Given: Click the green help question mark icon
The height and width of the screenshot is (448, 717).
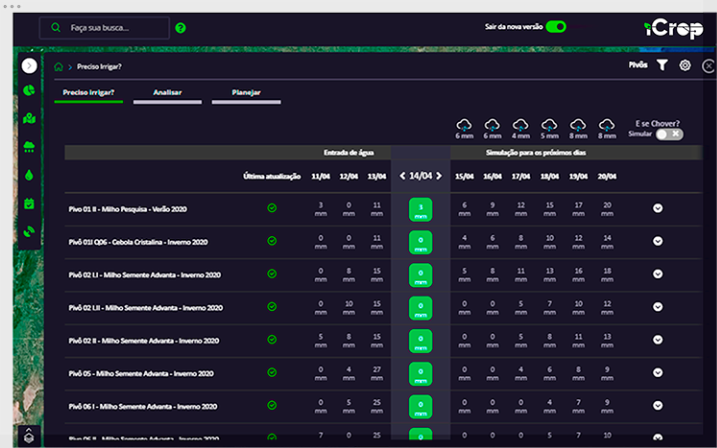Looking at the screenshot, I should 181,28.
